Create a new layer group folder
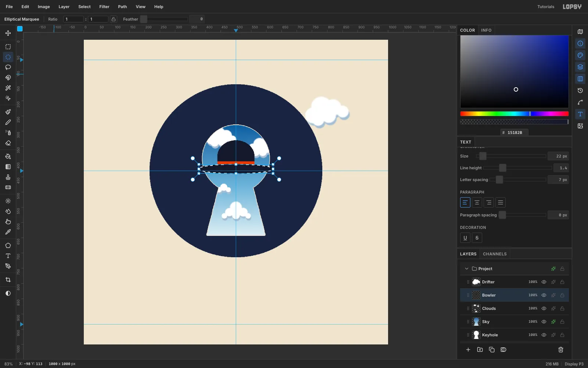Image resolution: width=588 pixels, height=368 pixels. (480, 350)
